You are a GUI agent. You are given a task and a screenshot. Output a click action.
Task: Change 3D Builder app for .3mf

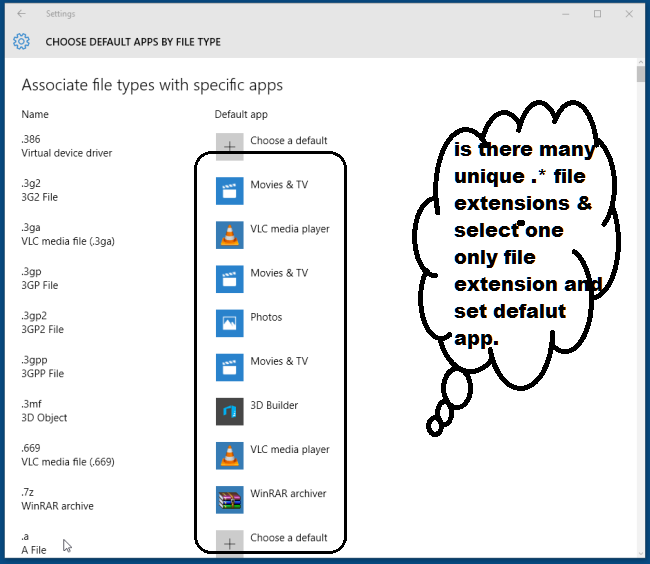pos(274,405)
